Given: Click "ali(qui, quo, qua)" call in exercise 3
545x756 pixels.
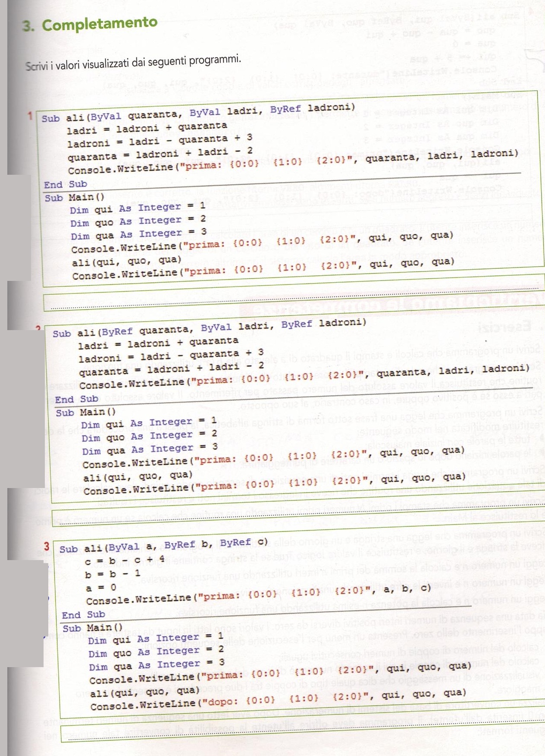Looking at the screenshot, I should click(x=145, y=692).
